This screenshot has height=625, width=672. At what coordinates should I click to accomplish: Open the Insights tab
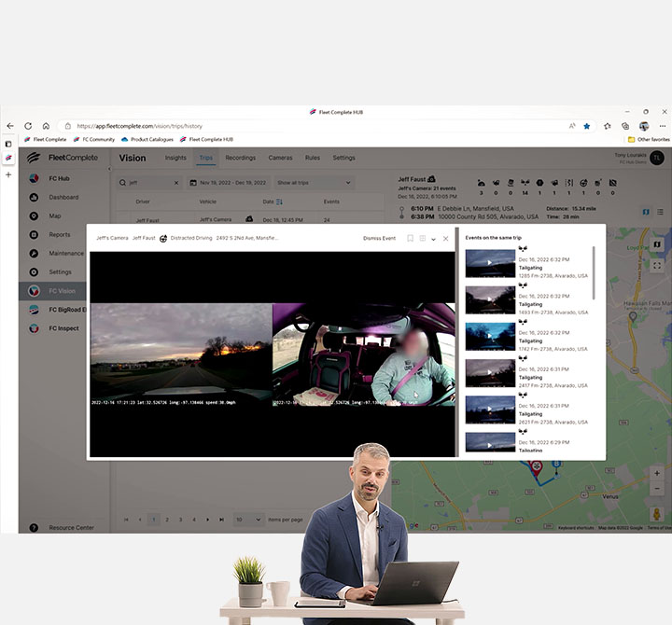tap(175, 158)
